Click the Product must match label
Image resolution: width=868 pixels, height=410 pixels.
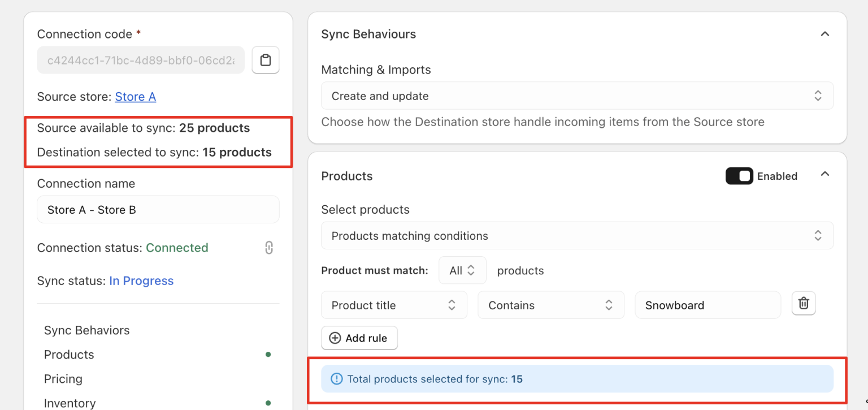[375, 270]
